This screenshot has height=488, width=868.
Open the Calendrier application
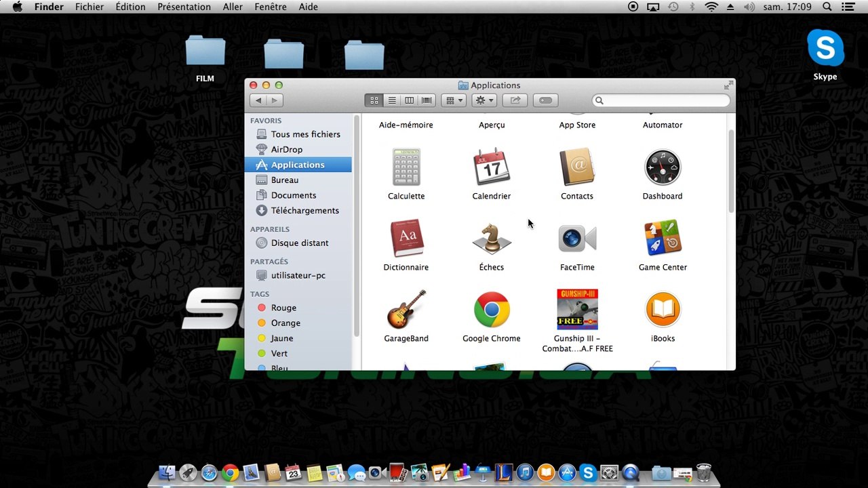(492, 167)
